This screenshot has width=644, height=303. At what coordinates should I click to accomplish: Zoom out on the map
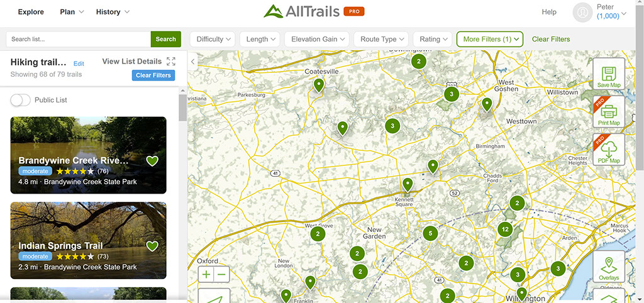click(x=222, y=274)
